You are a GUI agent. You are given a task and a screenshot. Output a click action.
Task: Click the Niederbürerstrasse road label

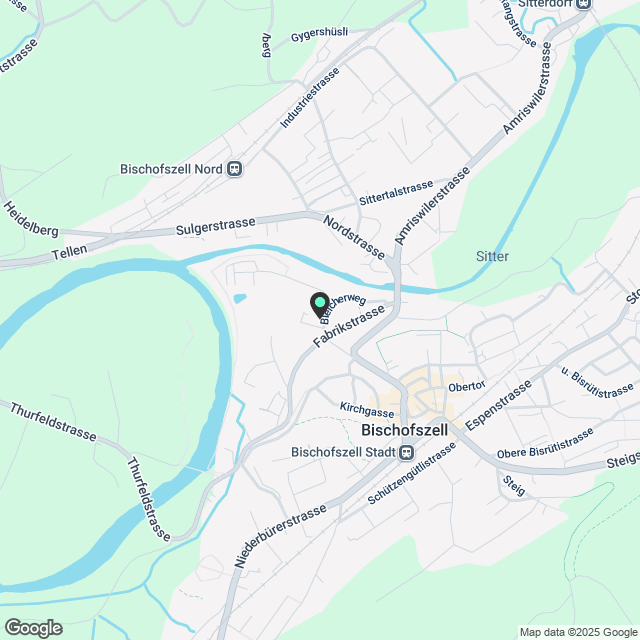280,536
